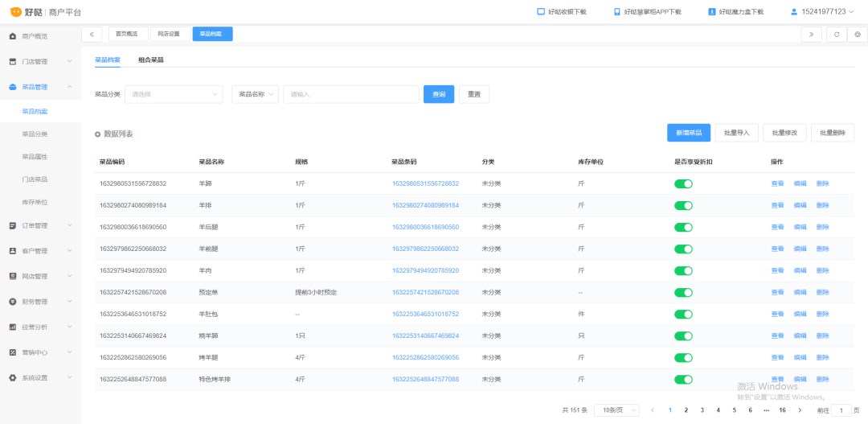
Task: Click the 系统设置 gear icon
Action: [13, 377]
